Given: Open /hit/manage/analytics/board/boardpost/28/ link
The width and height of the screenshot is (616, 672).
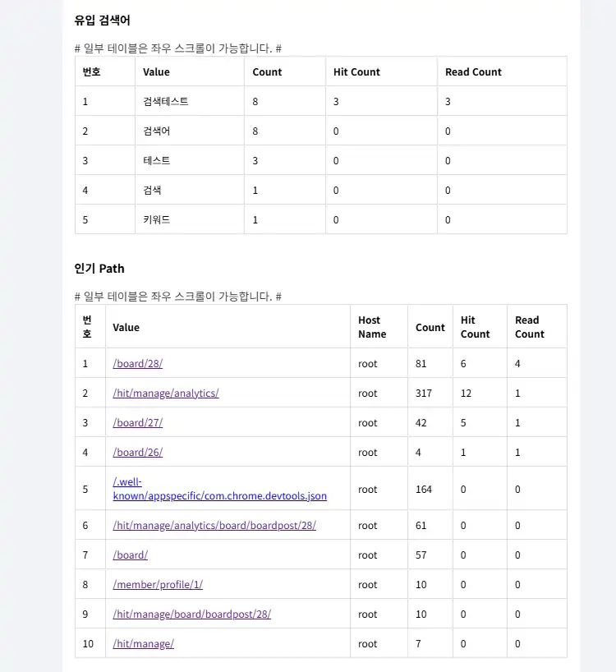Looking at the screenshot, I should [214, 525].
